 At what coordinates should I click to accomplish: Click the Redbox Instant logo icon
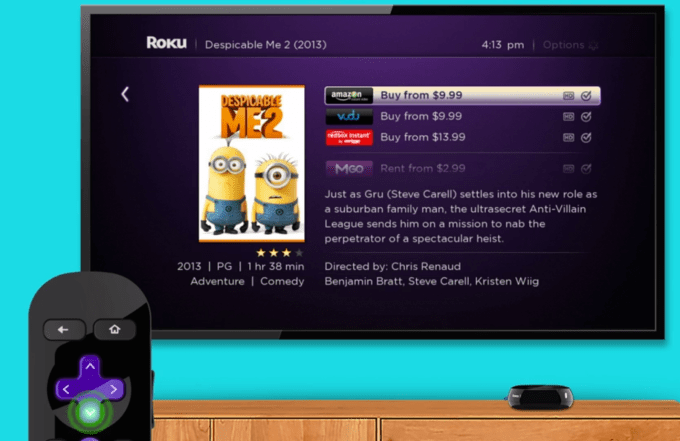pos(349,137)
